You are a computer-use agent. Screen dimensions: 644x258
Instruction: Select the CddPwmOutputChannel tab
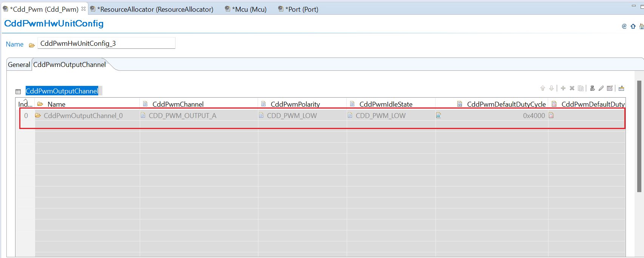69,65
